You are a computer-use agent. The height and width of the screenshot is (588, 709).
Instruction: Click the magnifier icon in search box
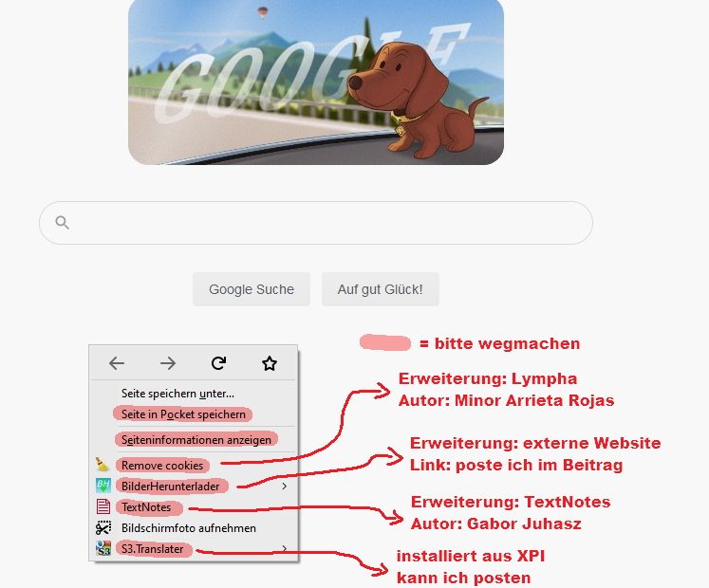pyautogui.click(x=62, y=222)
